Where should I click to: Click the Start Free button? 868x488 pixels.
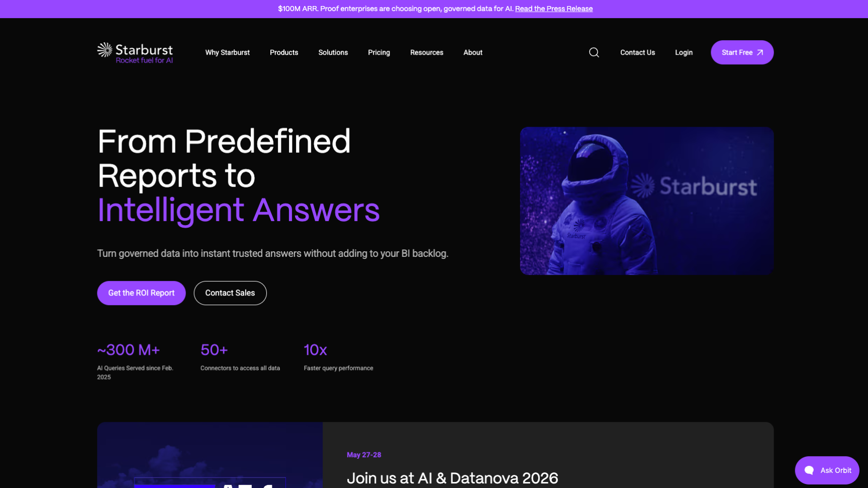tap(742, 52)
